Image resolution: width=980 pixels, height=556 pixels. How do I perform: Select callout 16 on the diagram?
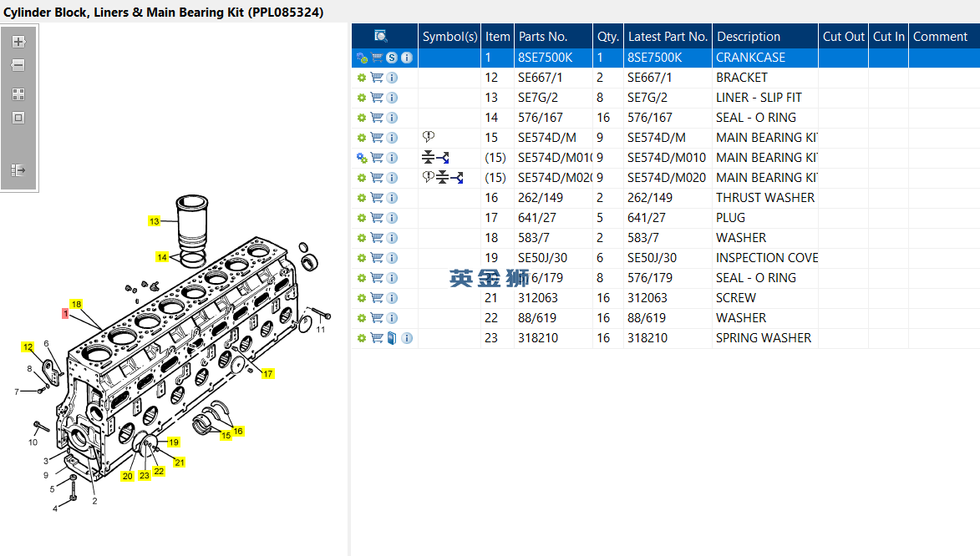(238, 431)
